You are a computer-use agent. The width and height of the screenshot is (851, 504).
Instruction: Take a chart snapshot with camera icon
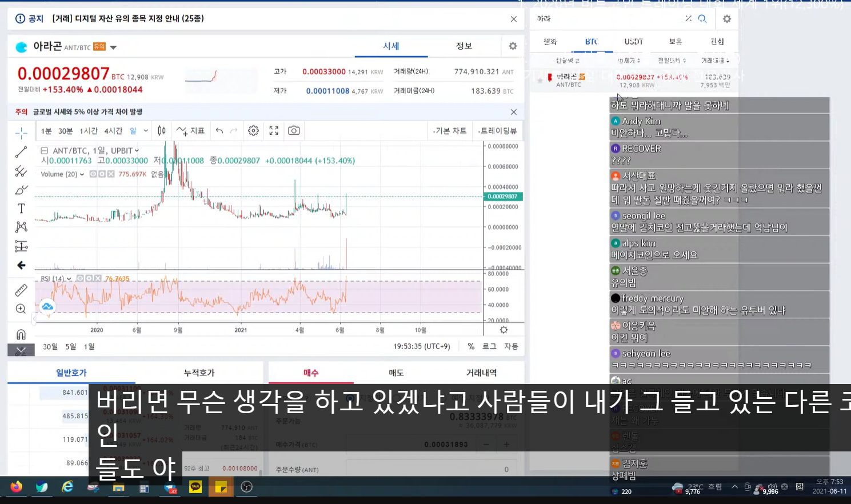pyautogui.click(x=294, y=131)
